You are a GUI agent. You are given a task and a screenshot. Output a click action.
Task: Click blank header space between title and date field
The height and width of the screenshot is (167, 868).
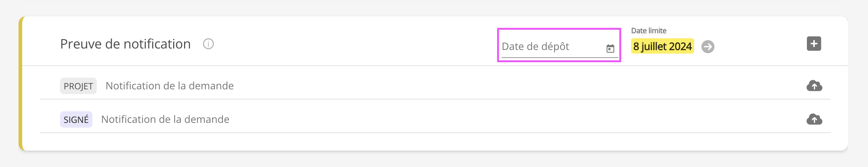(x=346, y=44)
